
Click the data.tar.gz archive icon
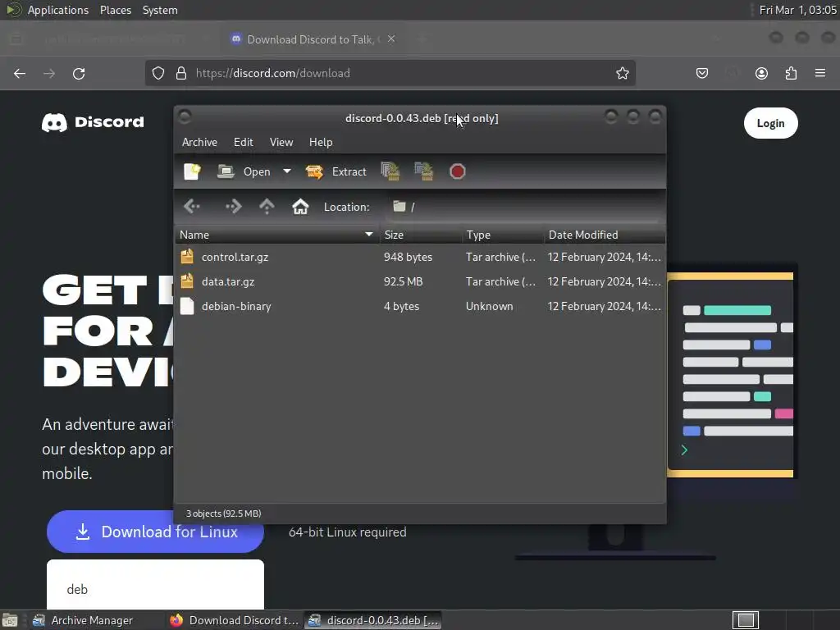[x=187, y=281]
